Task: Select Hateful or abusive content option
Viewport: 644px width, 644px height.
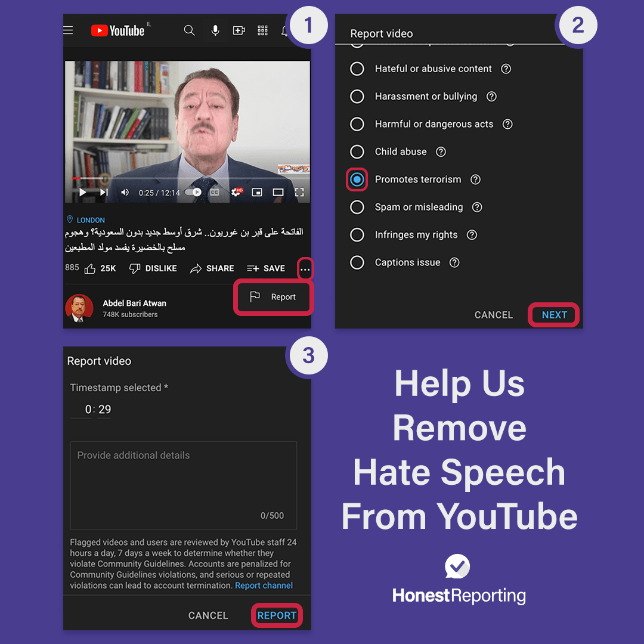Action: pyautogui.click(x=357, y=69)
